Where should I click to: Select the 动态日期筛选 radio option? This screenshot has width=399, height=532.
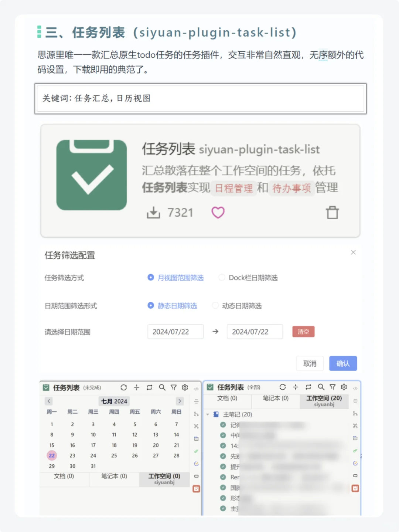click(215, 306)
